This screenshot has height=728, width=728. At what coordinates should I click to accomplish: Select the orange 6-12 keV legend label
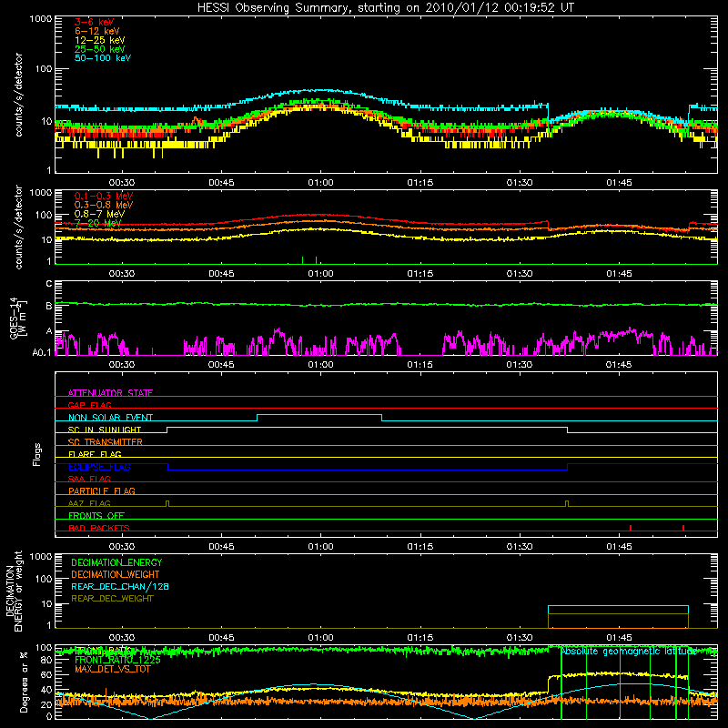pyautogui.click(x=97, y=31)
